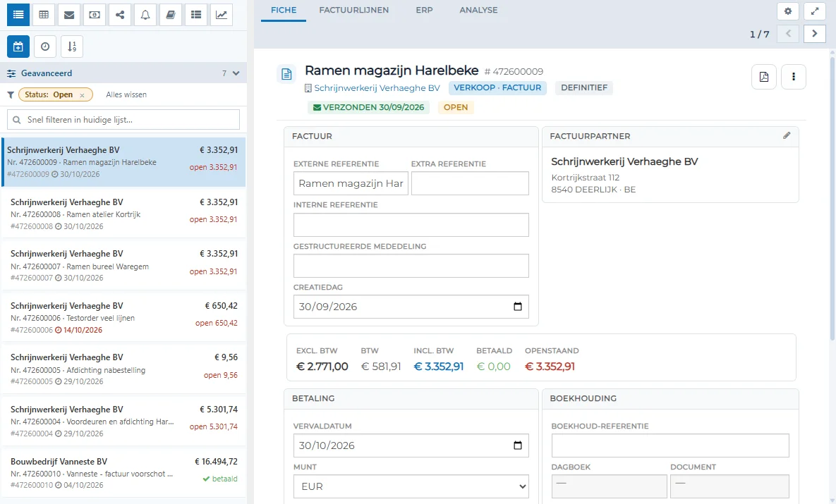Click the book ledger icon
This screenshot has height=504, width=836.
point(171,15)
